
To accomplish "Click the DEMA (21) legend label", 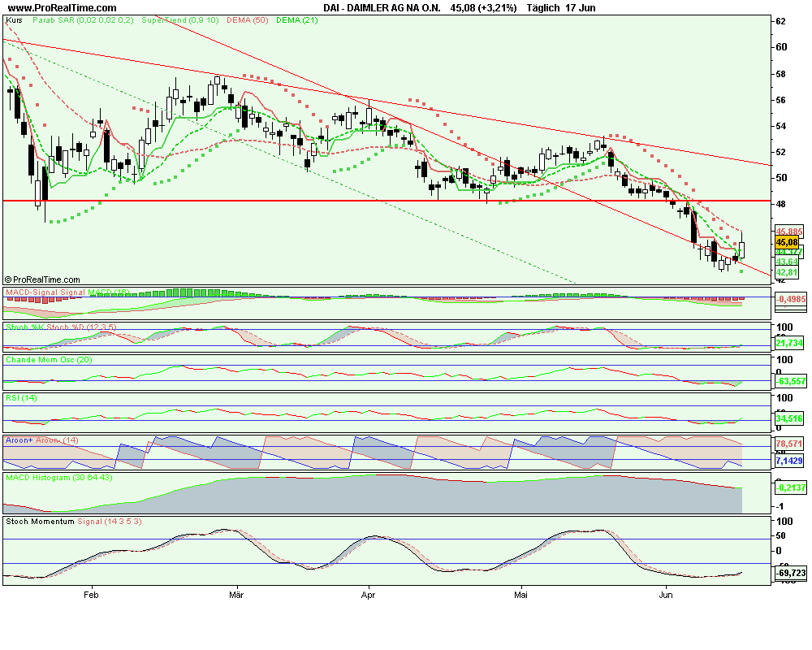I will click(296, 20).
